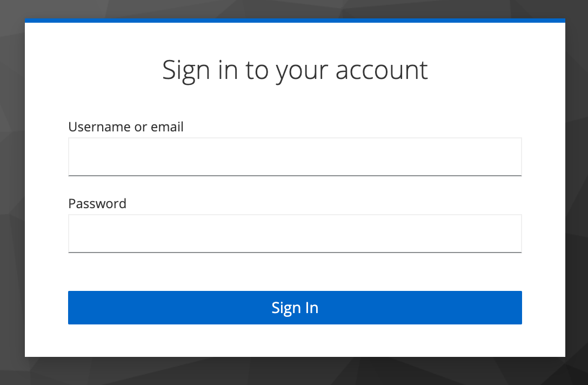This screenshot has height=385, width=588.
Task: Click white space below the Sign In button
Action: 295,340
